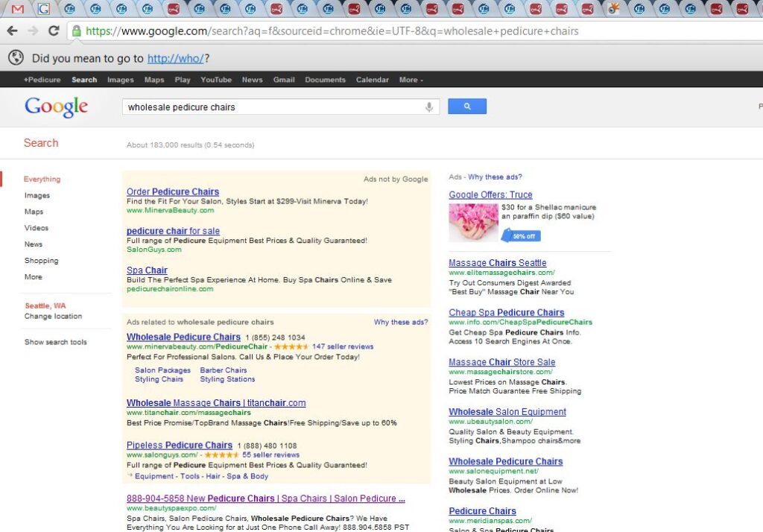The width and height of the screenshot is (763, 532).
Task: Click the microphone voice search icon
Action: point(428,107)
